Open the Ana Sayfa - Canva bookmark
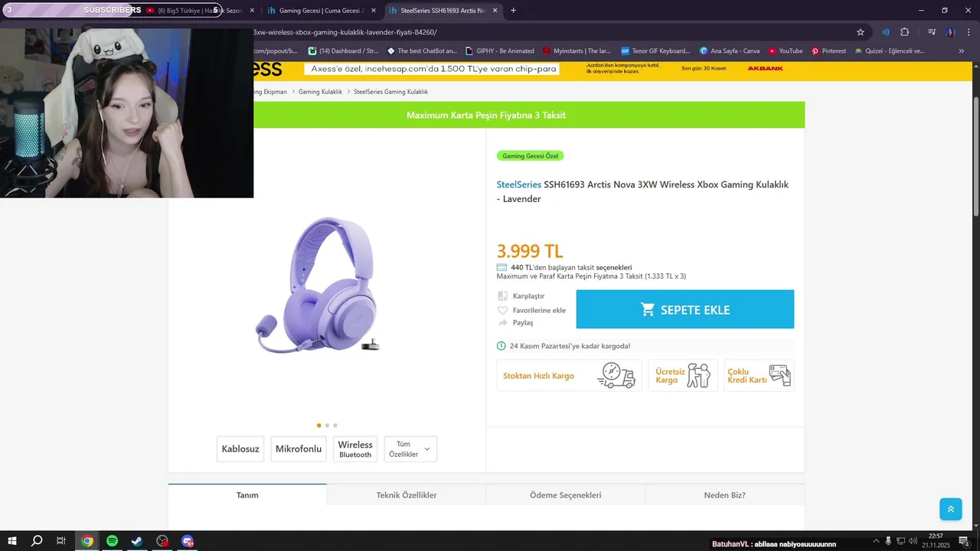 [729, 51]
